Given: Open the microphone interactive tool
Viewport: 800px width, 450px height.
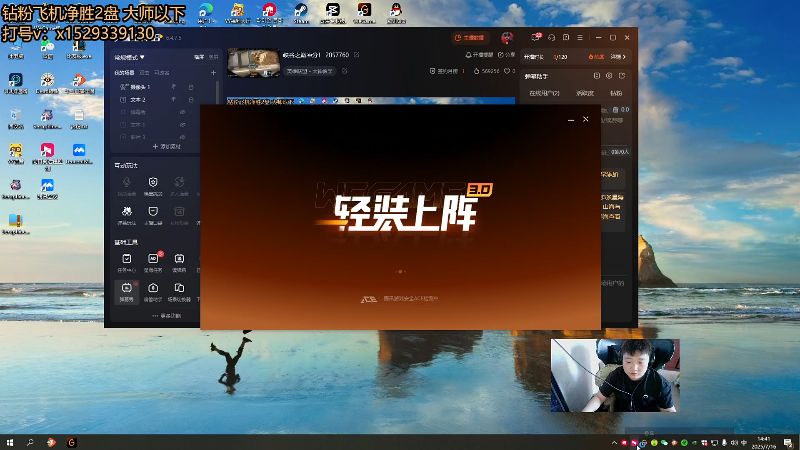Looking at the screenshot, I should tap(127, 186).
